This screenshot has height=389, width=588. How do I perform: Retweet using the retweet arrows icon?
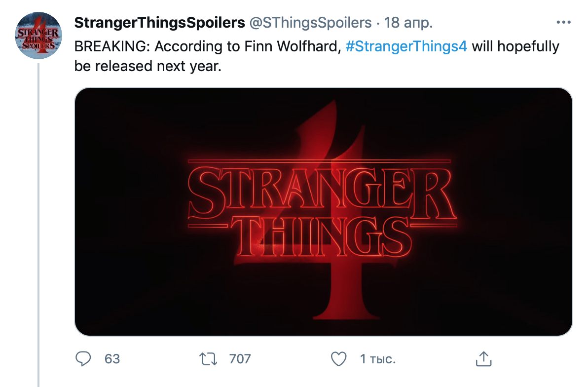pyautogui.click(x=208, y=359)
